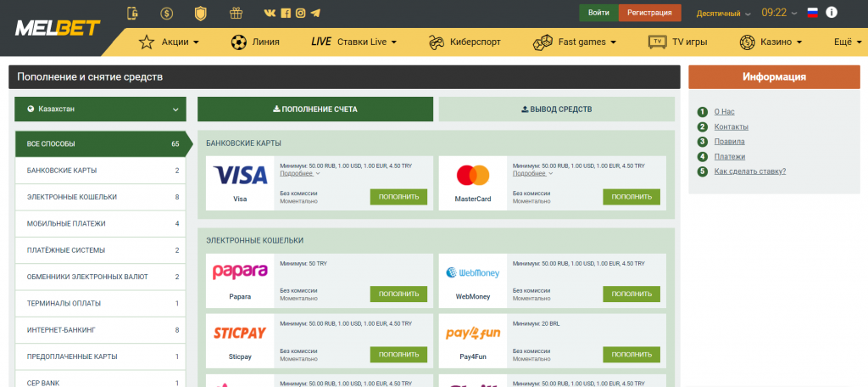Click the info icon in top right

coord(832,13)
